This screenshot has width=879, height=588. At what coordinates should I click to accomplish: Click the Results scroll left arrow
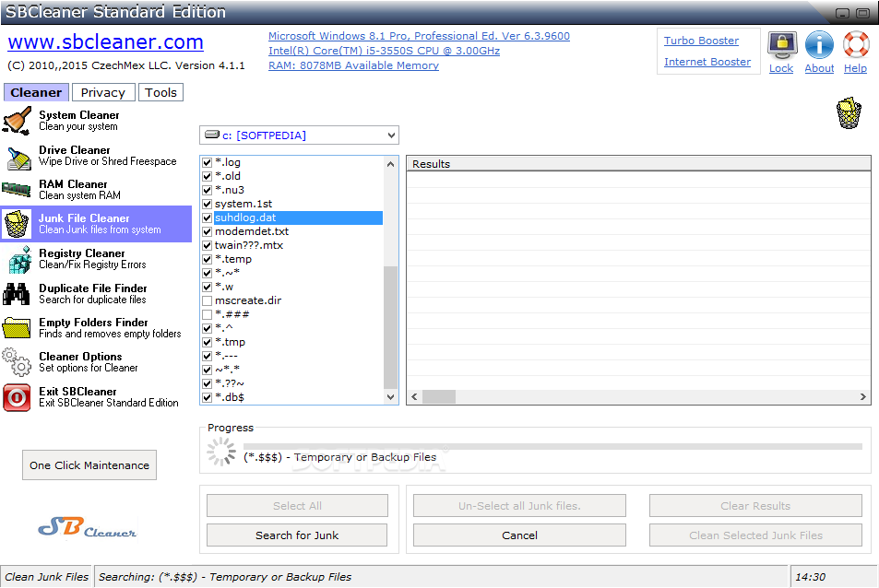414,397
